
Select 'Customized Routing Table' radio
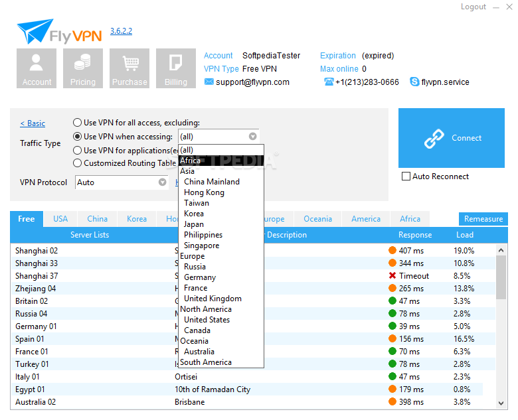coord(77,163)
